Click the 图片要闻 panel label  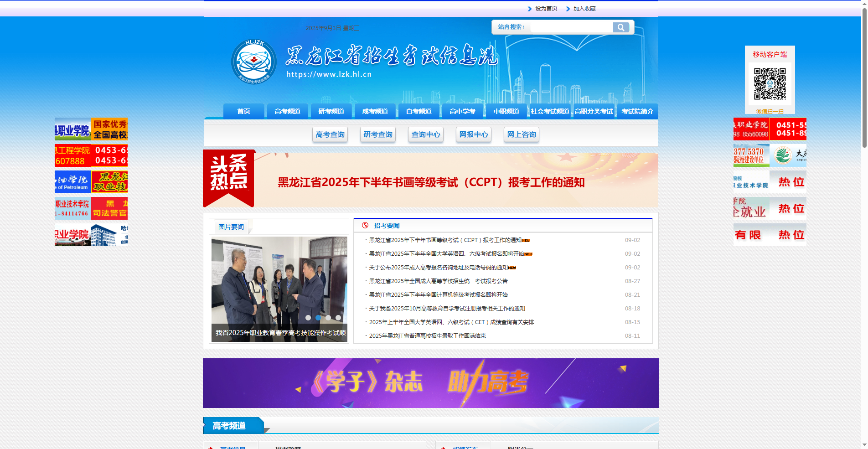(x=231, y=227)
